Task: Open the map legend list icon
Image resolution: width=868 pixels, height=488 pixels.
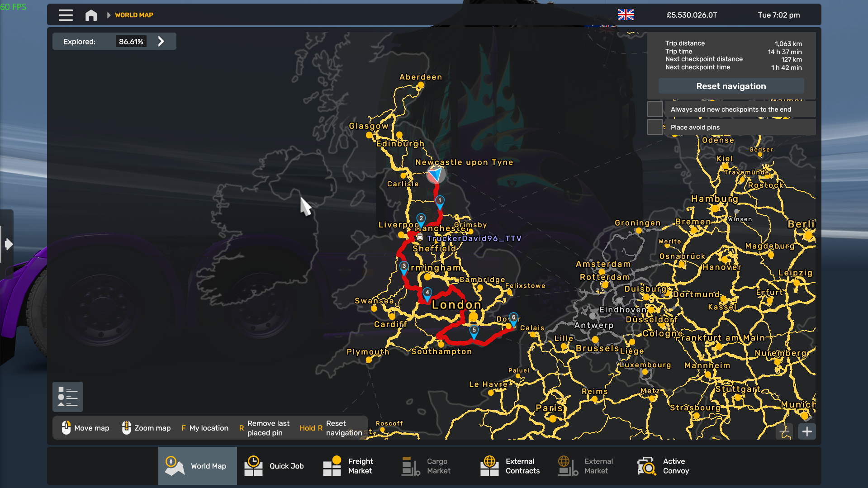Action: (x=68, y=397)
